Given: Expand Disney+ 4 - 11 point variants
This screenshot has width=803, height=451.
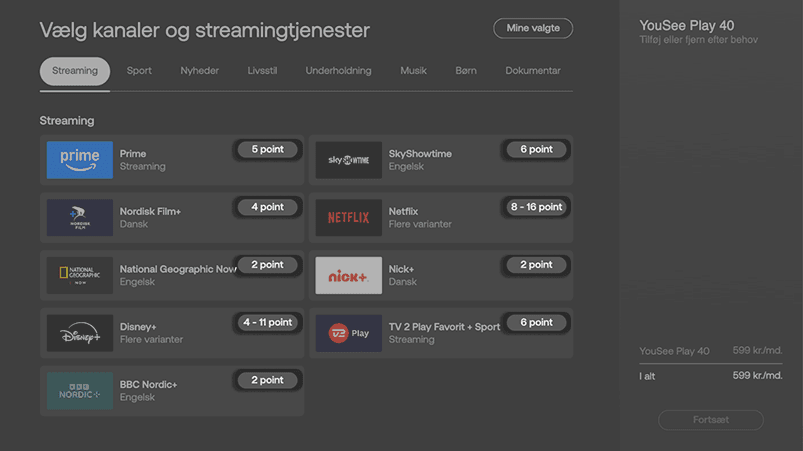Looking at the screenshot, I should (x=267, y=322).
